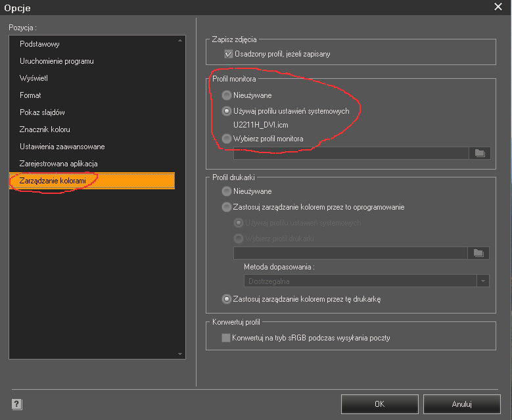Open 'Podstawowy' settings category
Screen dimensions: 512x420
point(40,44)
